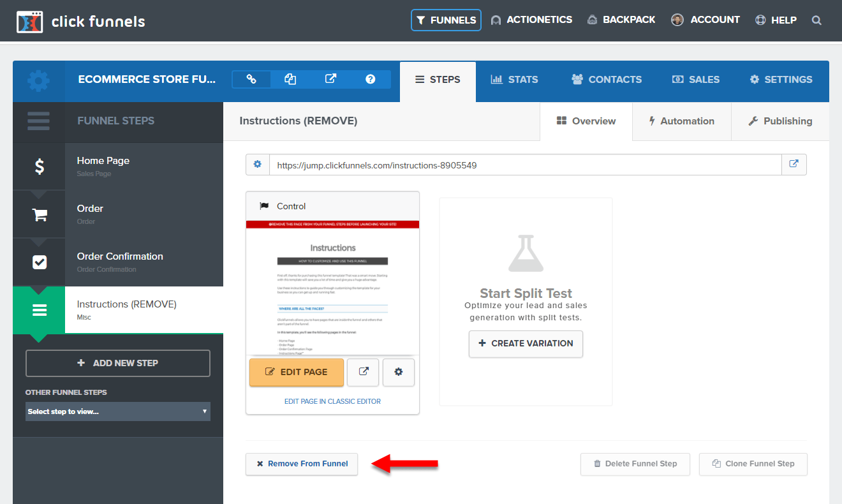The image size is (842, 504).
Task: Click the ClickFunnels logo icon
Action: point(29,21)
